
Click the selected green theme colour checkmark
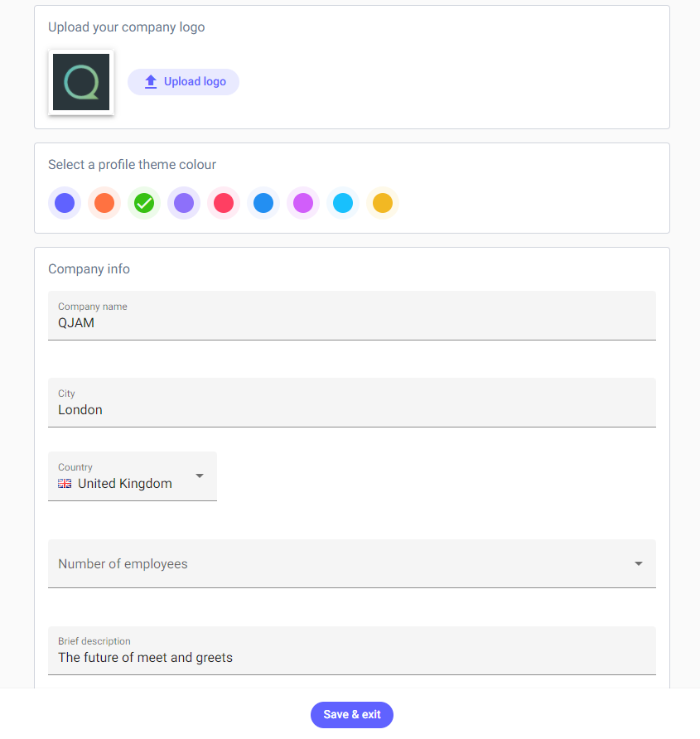pos(144,203)
